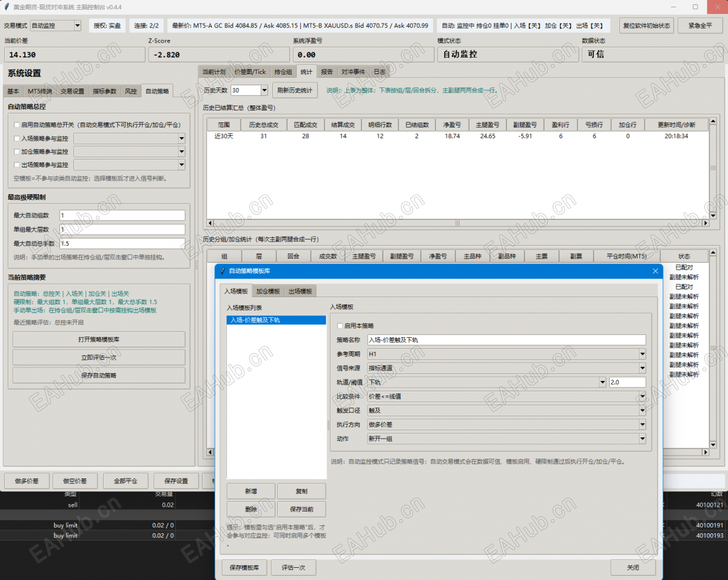This screenshot has width=728, height=580.
Task: Expand the 参考周期 dropdown set to H1
Action: coord(506,354)
